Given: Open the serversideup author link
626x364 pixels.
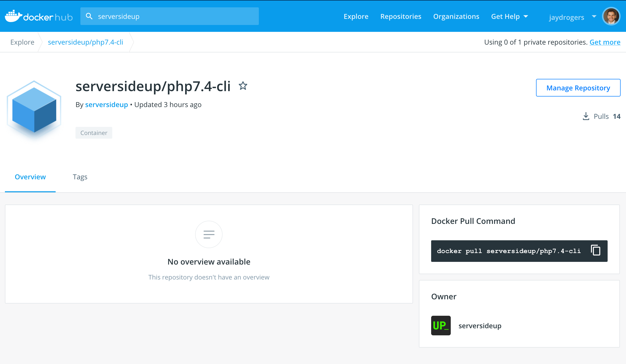Looking at the screenshot, I should pos(106,105).
